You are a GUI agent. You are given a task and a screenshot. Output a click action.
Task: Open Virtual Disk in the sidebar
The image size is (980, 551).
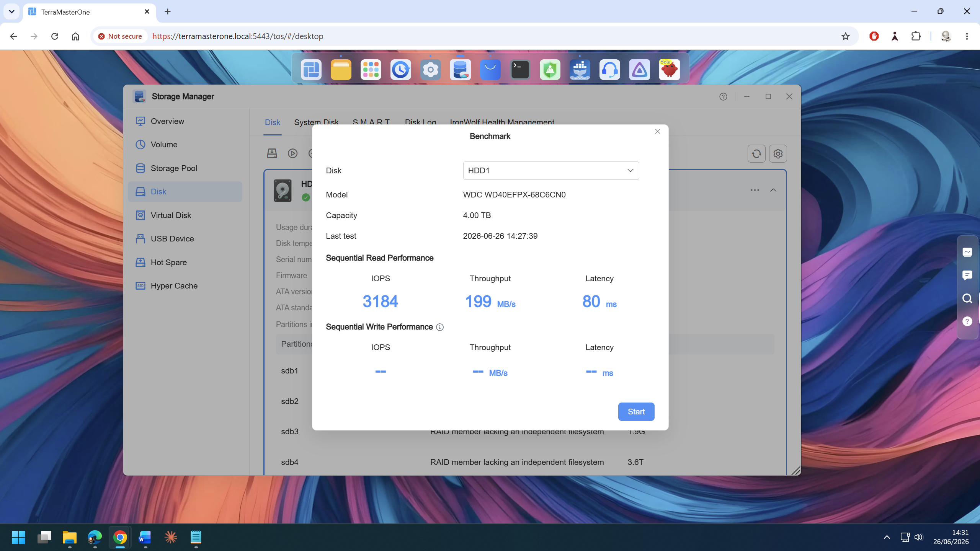pos(185,215)
